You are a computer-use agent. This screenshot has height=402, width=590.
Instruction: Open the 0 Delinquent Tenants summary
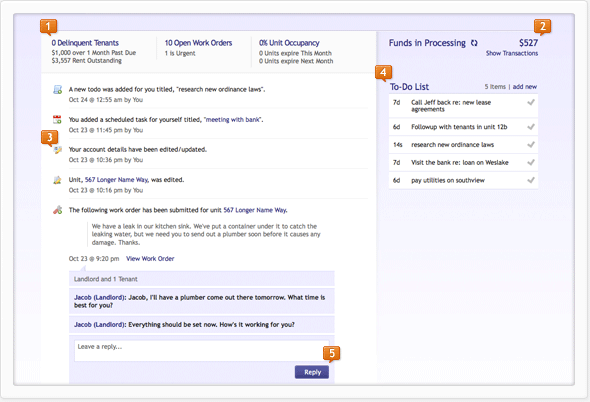click(x=85, y=43)
